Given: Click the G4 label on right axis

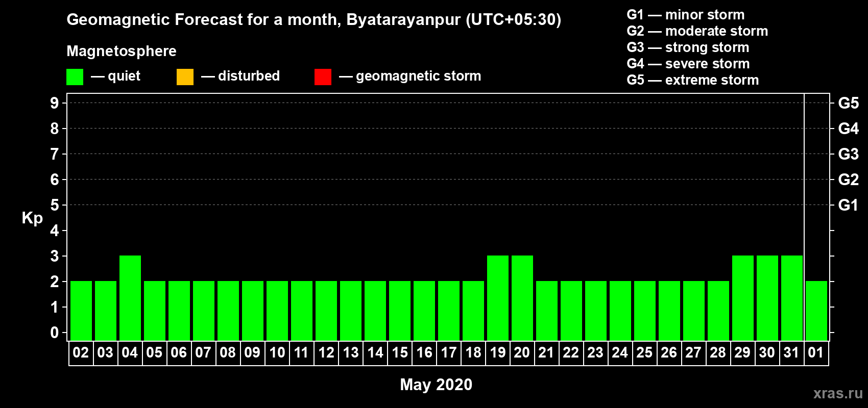Looking at the screenshot, I should 848,129.
